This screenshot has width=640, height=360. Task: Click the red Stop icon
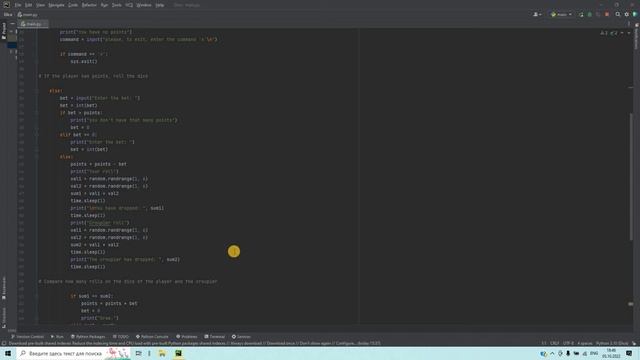[607, 14]
